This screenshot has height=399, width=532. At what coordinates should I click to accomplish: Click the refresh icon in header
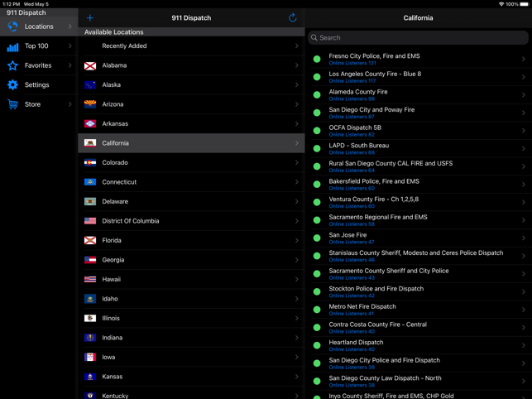click(292, 17)
